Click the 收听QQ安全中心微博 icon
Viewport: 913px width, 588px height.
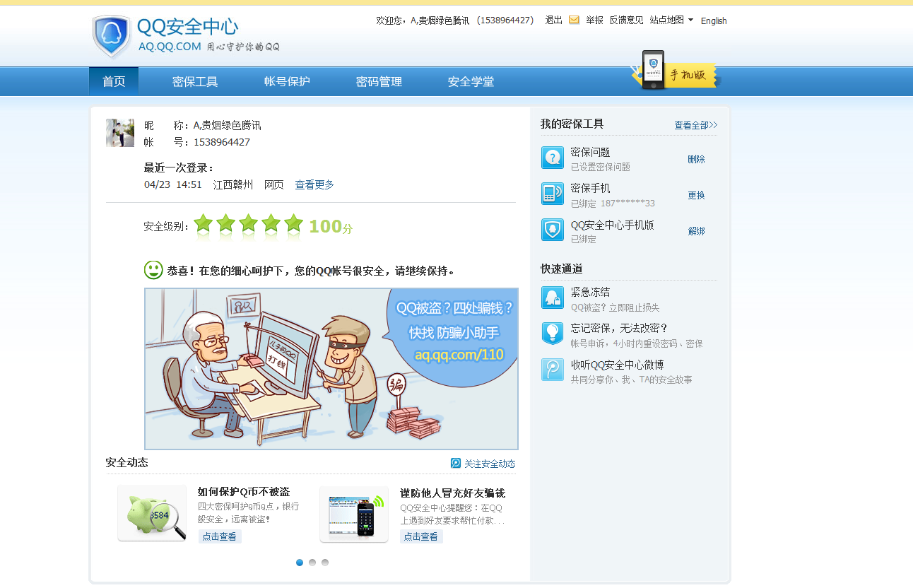553,370
